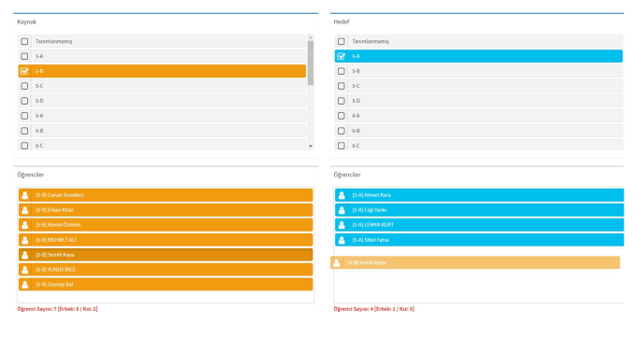Viewport: 644px width, 351px height.
Task: Click the person icon beside MEHMET ALİ
Action: [25, 240]
